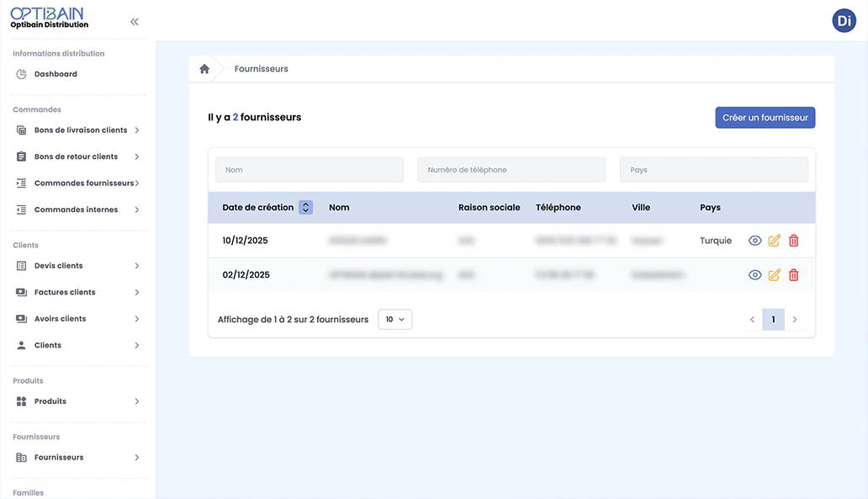868x499 pixels.
Task: Expand Bons de livraison clients submenu
Action: (x=137, y=130)
